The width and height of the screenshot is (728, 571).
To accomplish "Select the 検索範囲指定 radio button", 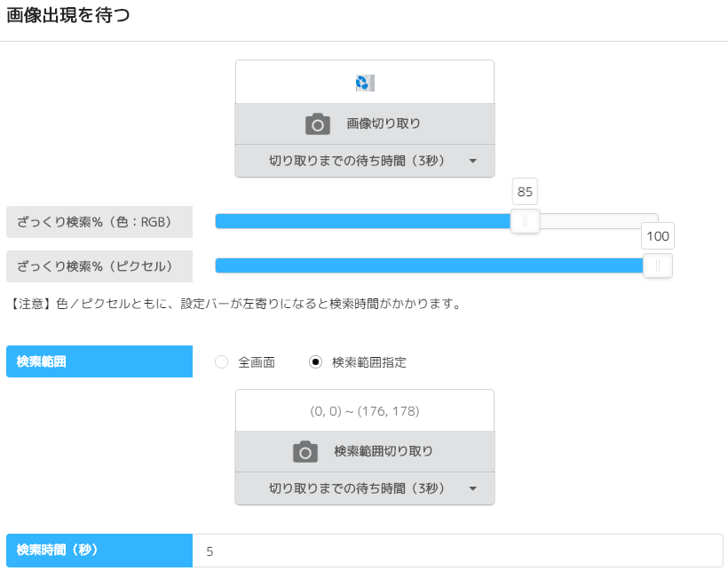I will click(315, 362).
